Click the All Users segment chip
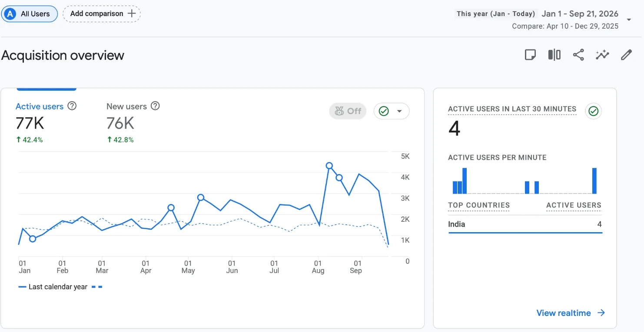644x332 pixels. (x=30, y=14)
